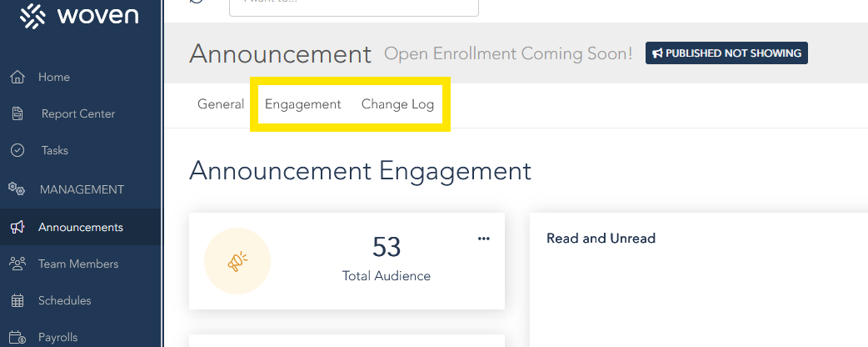
Task: Open Schedules using the calendar icon
Action: [17, 300]
